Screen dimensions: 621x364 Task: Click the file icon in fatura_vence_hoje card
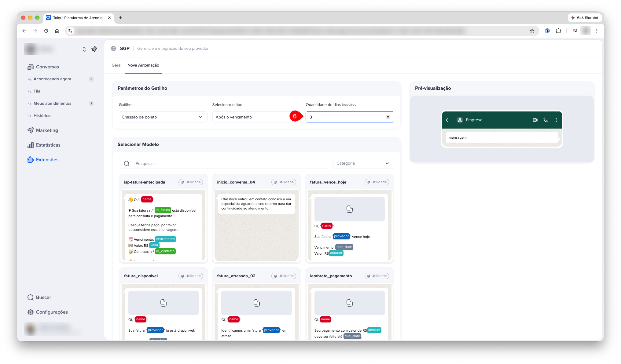click(x=349, y=209)
